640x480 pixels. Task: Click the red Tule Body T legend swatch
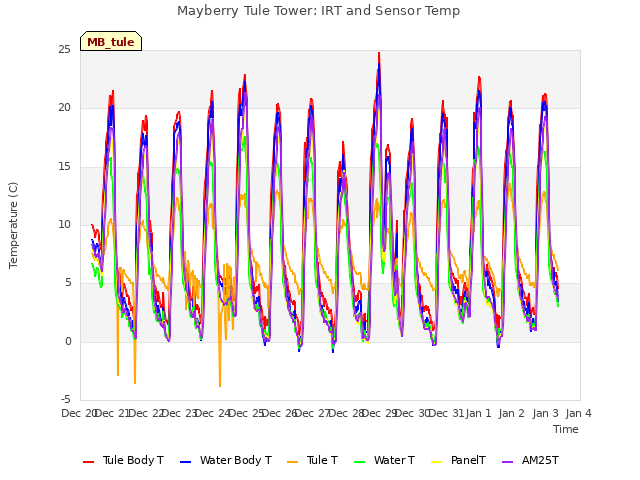(88, 462)
